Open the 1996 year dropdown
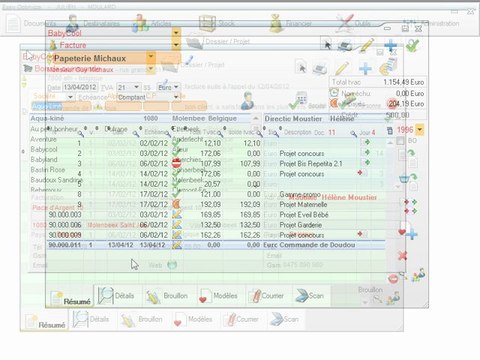This screenshot has height=360, width=480. coord(420,130)
